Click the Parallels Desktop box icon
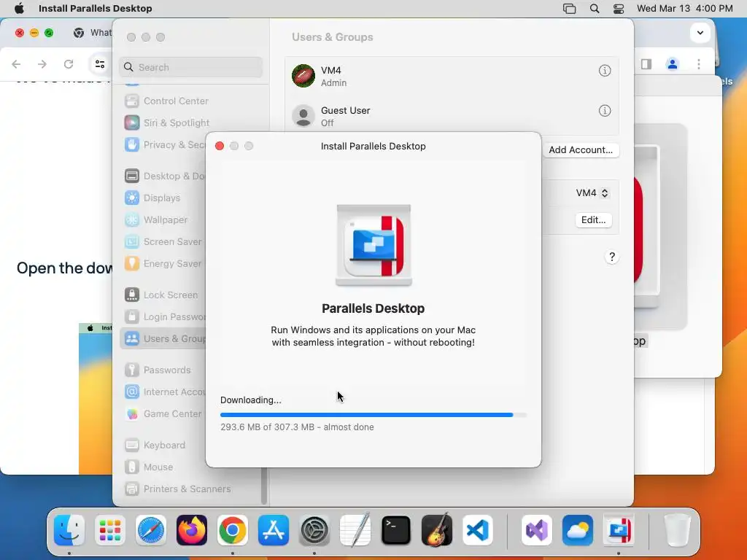Viewport: 747px width, 560px height. point(373,245)
